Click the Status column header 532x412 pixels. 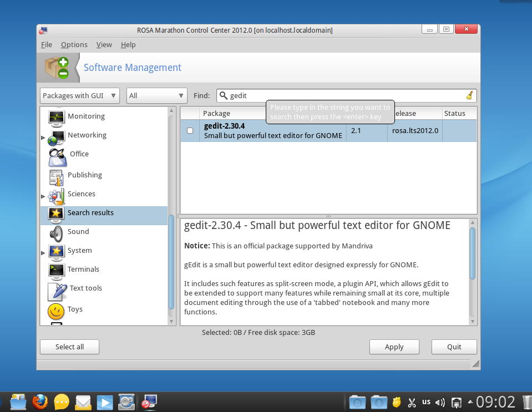[x=459, y=113]
